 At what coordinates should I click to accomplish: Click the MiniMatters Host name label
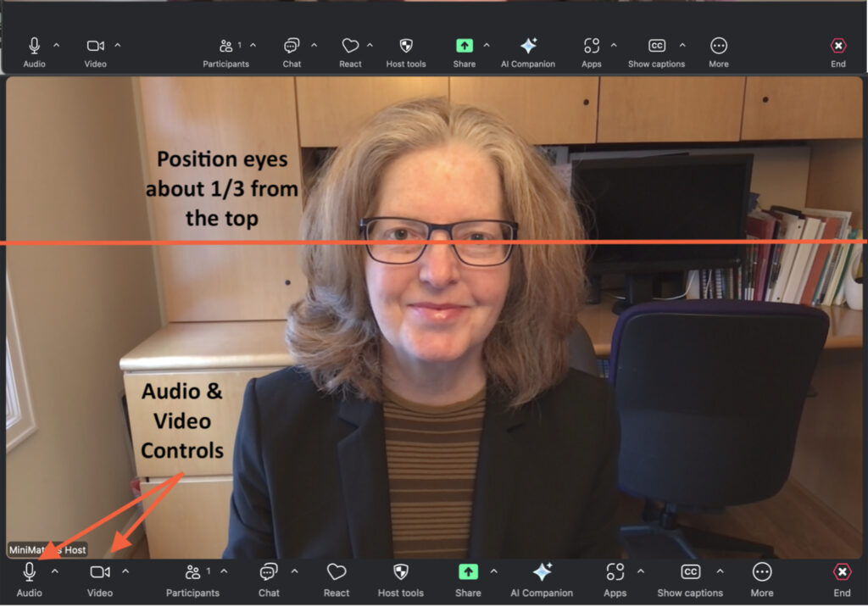click(x=48, y=549)
